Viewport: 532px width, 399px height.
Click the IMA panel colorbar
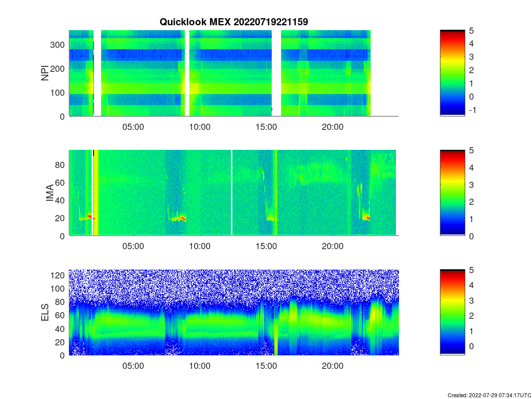click(x=452, y=193)
